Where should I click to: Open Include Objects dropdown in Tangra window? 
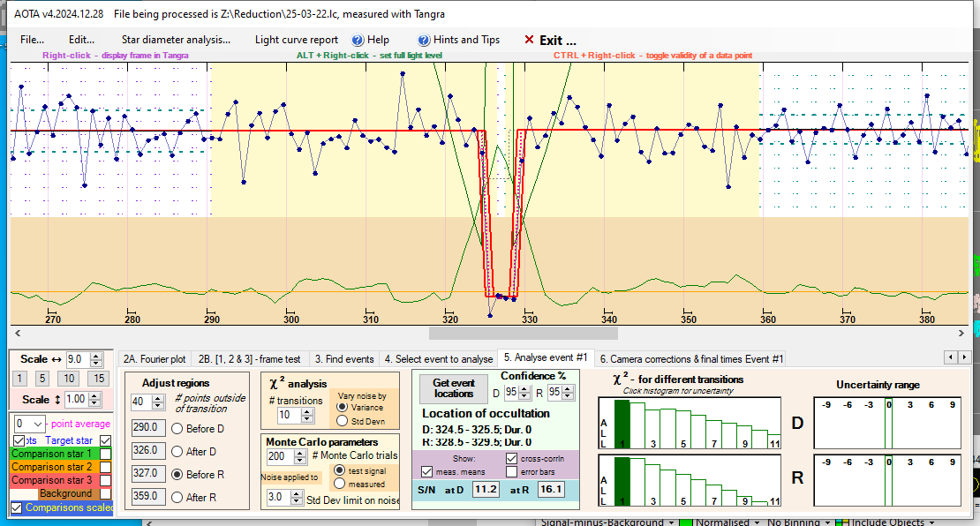[931, 522]
